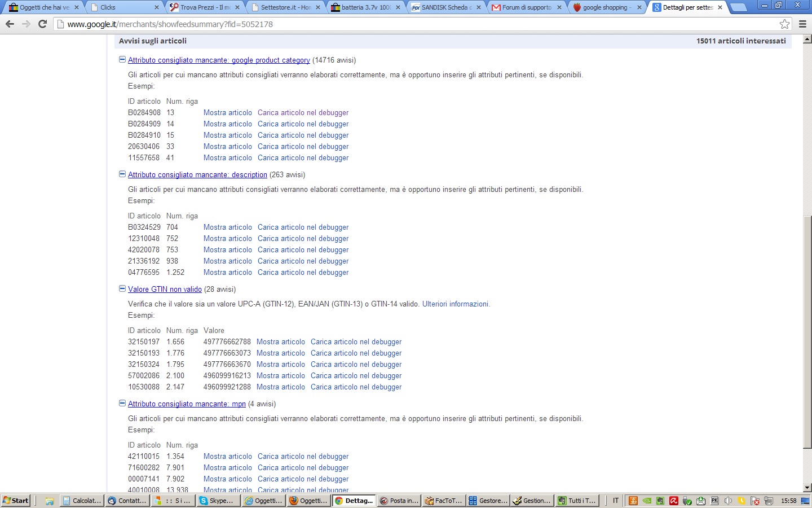Image resolution: width=812 pixels, height=508 pixels.
Task: Click the NVIDIA tray icon
Action: point(647,501)
